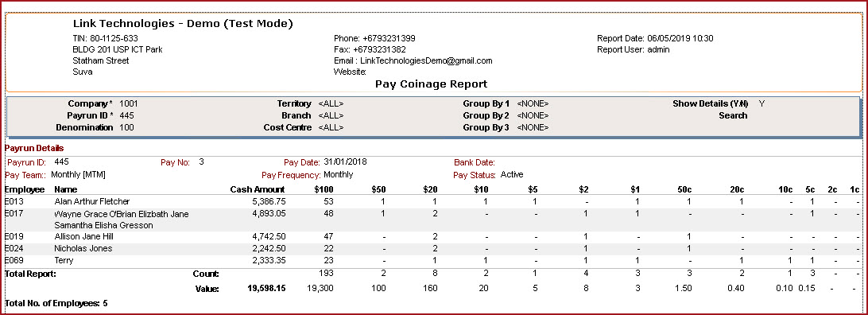Click the $100 column header

(x=324, y=189)
